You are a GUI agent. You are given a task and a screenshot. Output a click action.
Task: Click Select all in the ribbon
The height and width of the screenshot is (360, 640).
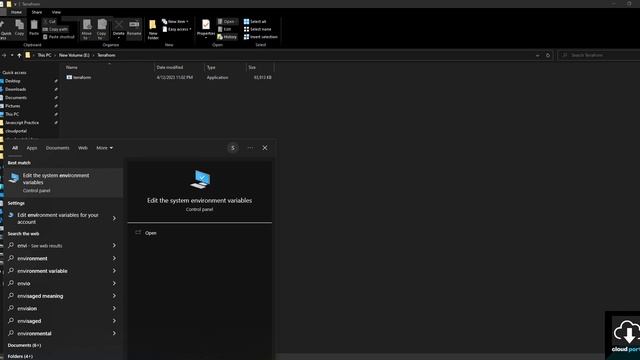tap(255, 22)
